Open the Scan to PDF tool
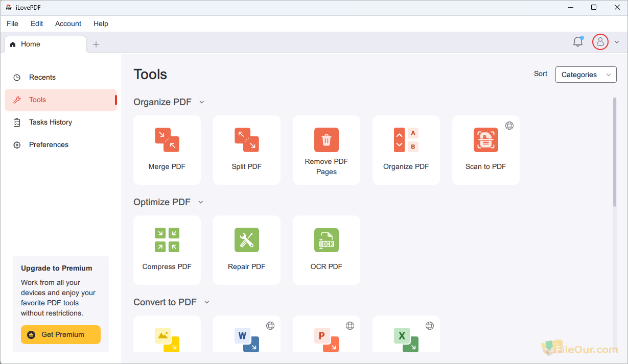This screenshot has width=628, height=364. tap(485, 150)
